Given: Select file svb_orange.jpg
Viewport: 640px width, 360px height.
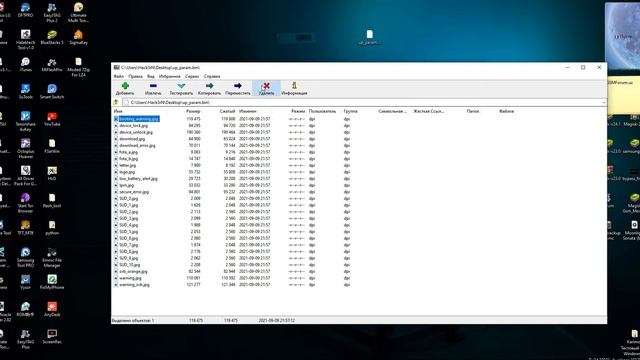Looking at the screenshot, I should (x=133, y=271).
